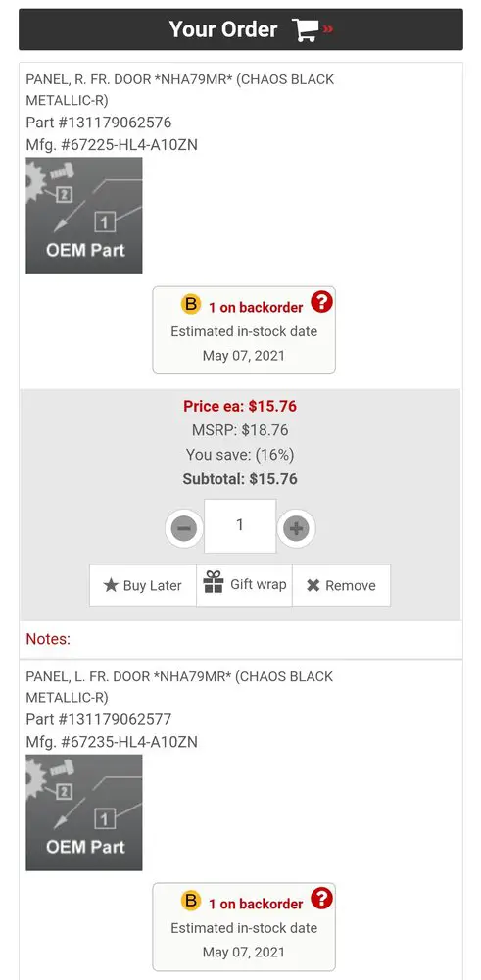The image size is (481, 980).
Task: Open the PANEL, R. FR. DOOR product title
Action: coord(180,89)
